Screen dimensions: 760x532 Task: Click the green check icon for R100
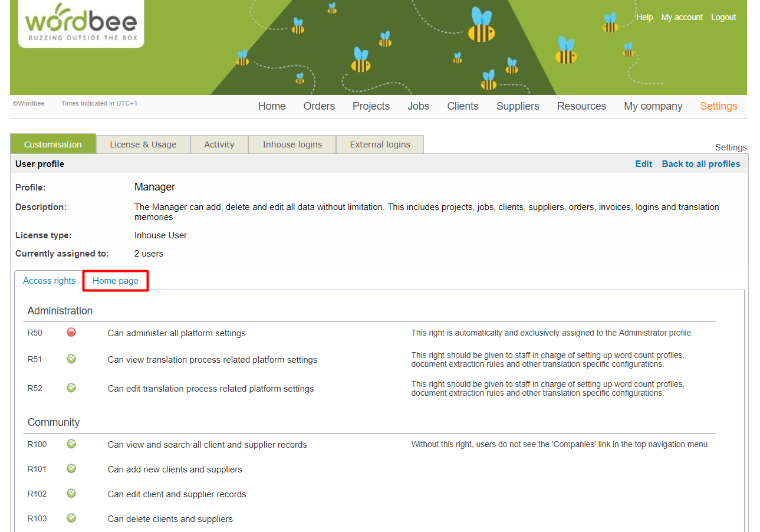click(71, 444)
